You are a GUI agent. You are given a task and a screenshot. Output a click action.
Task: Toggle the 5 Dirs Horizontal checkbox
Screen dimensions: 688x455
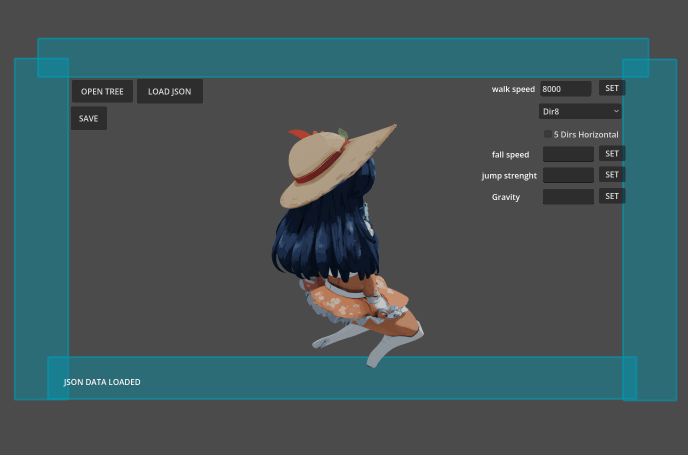click(x=548, y=134)
